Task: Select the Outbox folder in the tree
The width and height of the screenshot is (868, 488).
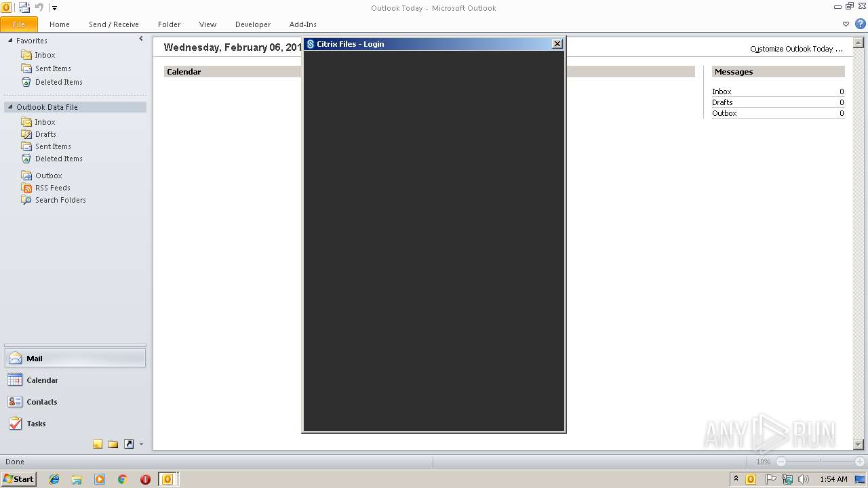Action: [x=48, y=176]
